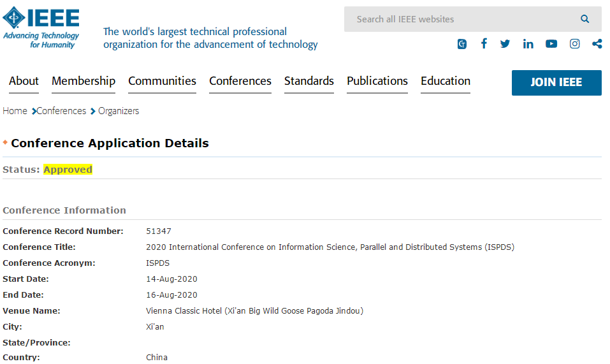The image size is (610, 364).
Task: Click the city value Xi'an
Action: (155, 326)
